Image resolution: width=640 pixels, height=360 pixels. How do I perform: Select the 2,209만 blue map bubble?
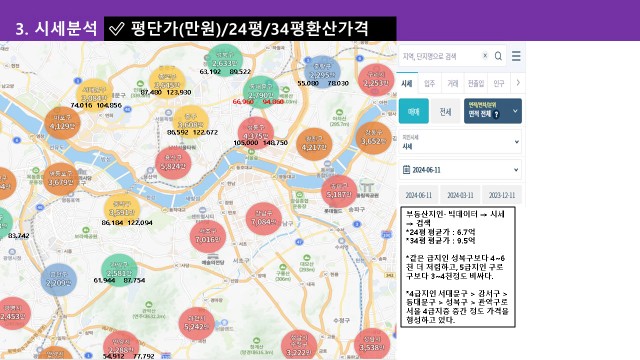pos(59,280)
